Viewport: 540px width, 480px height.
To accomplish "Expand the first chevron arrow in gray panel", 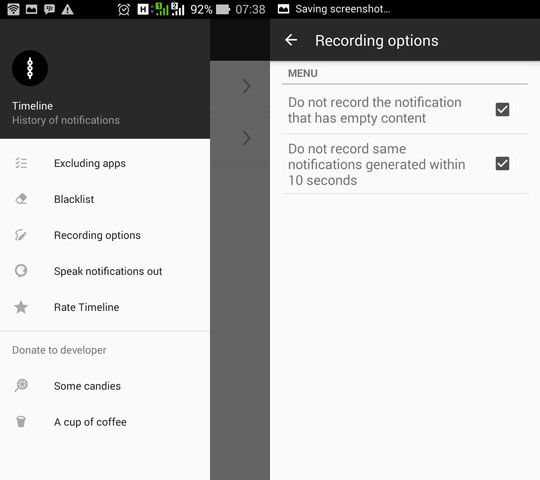I will pos(246,86).
